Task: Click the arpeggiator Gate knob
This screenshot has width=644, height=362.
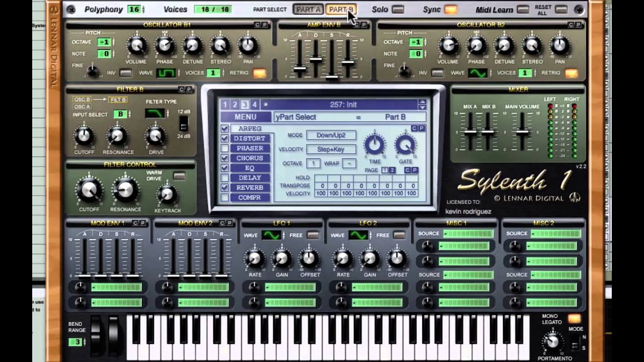Action: pyautogui.click(x=406, y=145)
